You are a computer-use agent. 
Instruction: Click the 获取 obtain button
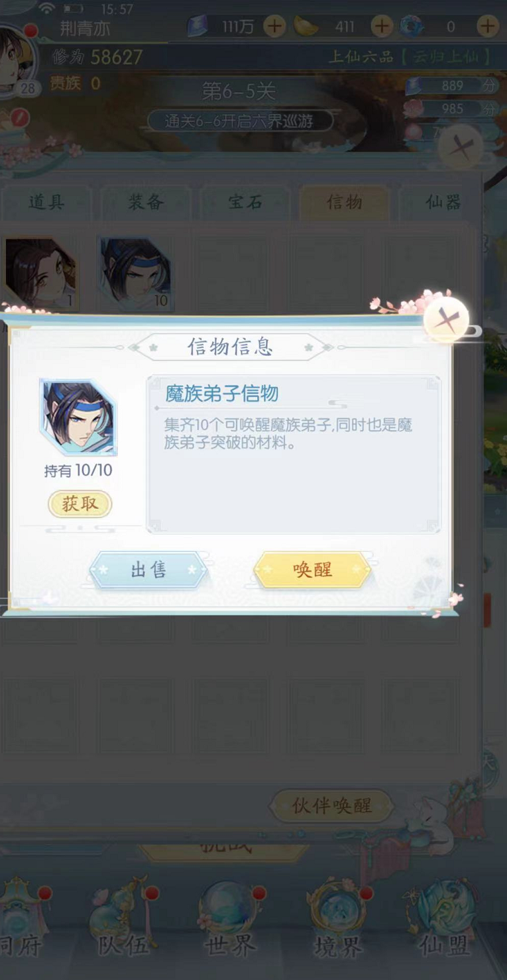(80, 504)
